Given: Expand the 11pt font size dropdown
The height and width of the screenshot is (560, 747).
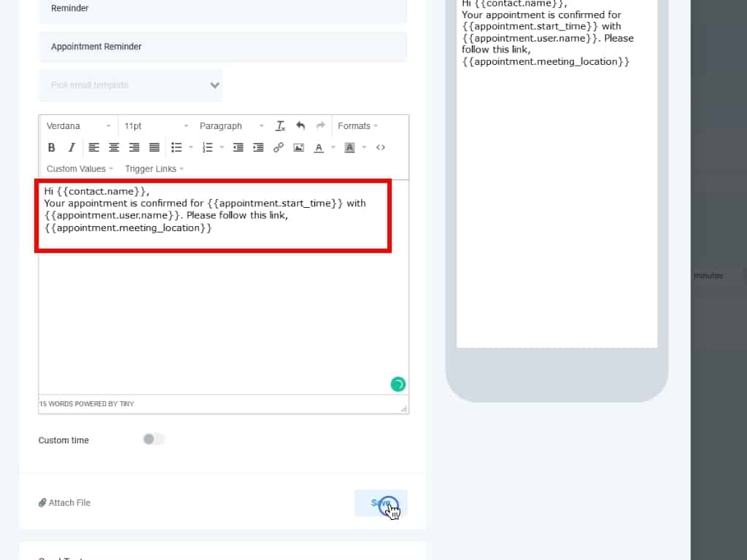Looking at the screenshot, I should coord(156,126).
